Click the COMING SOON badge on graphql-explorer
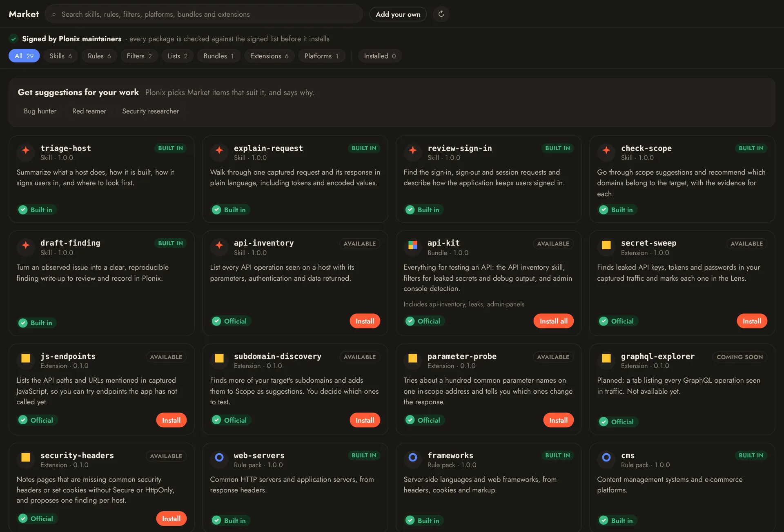This screenshot has height=532, width=784. [x=739, y=357]
